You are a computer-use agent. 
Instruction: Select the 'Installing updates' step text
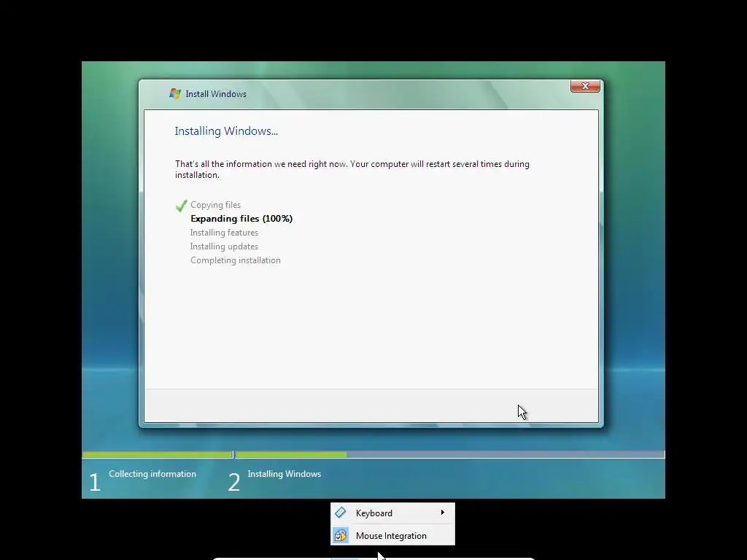click(224, 246)
